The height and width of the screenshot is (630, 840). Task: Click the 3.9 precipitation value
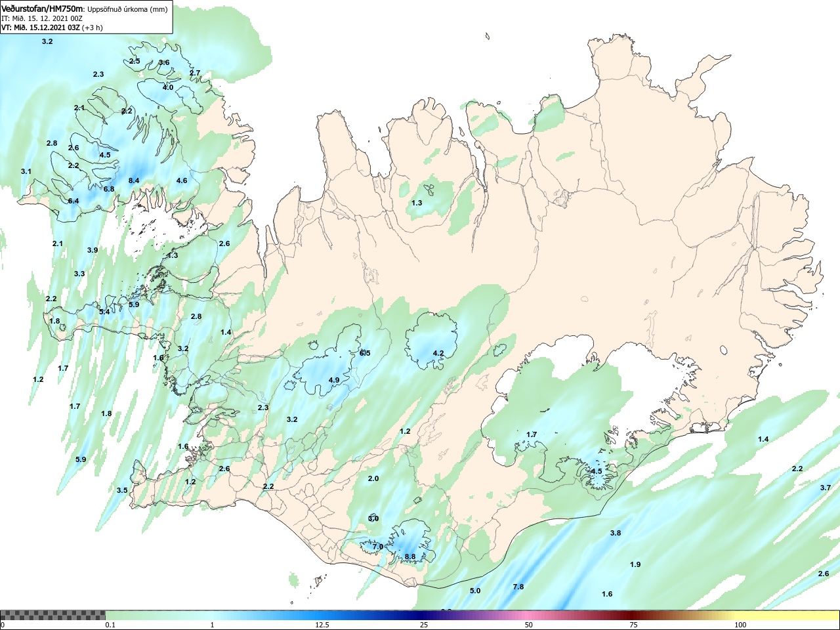pos(93,250)
